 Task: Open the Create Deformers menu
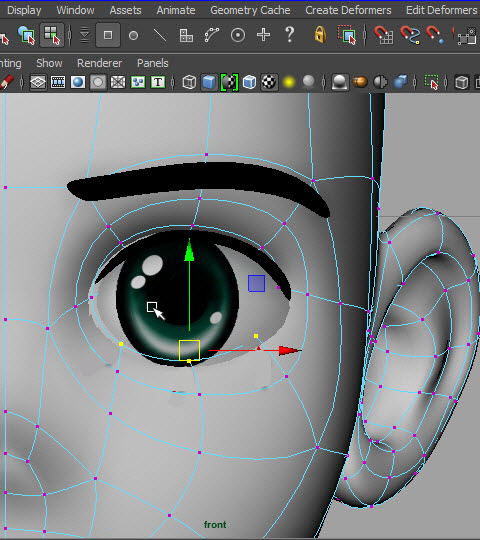click(348, 10)
